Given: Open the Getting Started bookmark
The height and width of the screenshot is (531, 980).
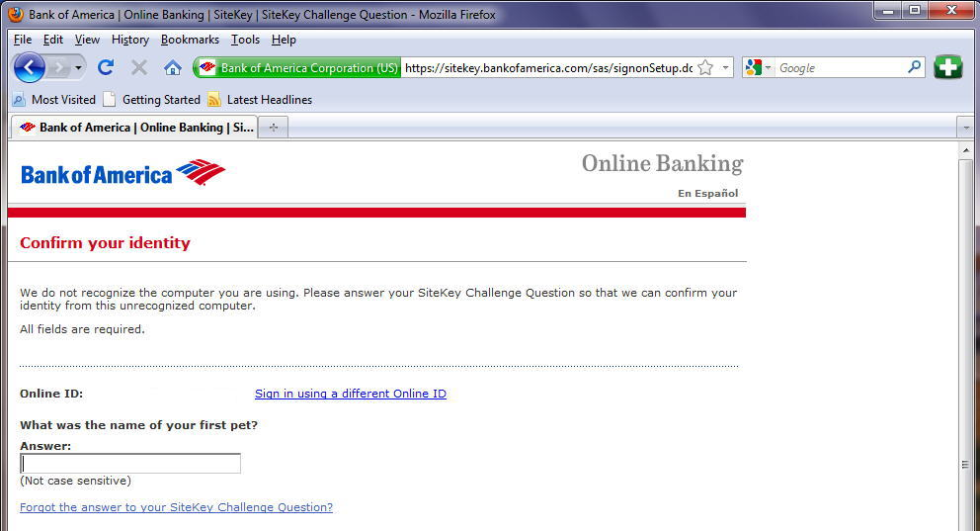Looking at the screenshot, I should pyautogui.click(x=152, y=100).
